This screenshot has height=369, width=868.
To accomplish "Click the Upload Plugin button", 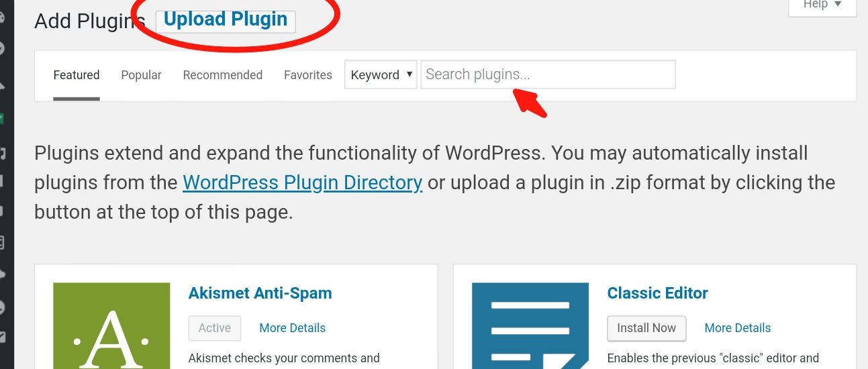I will pos(226,20).
